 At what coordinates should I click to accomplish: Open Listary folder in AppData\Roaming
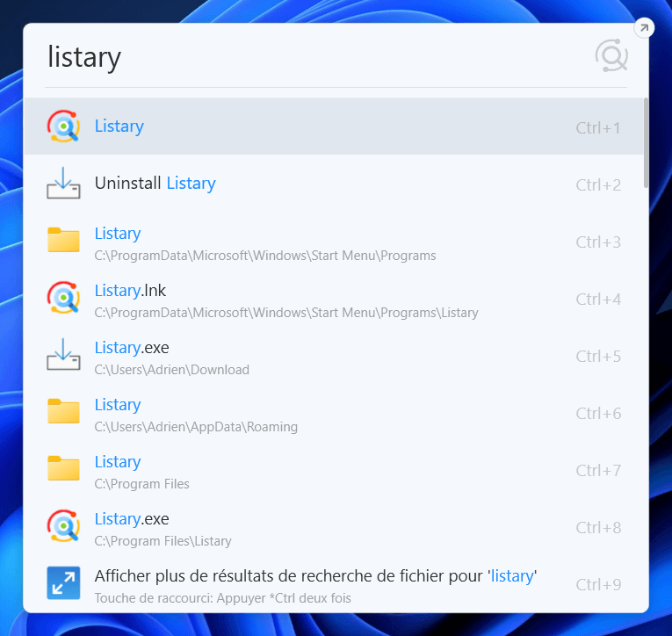[334, 411]
